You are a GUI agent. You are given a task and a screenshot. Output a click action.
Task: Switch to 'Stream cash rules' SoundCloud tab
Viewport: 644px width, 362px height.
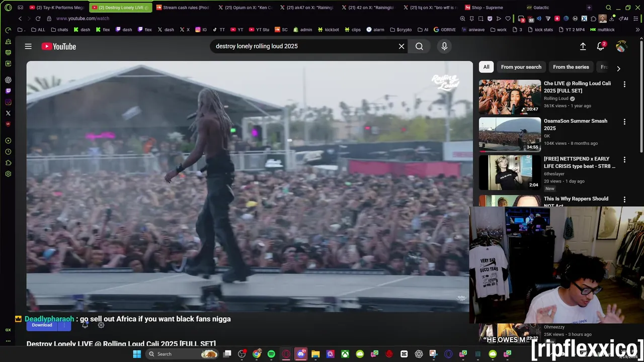(x=182, y=8)
